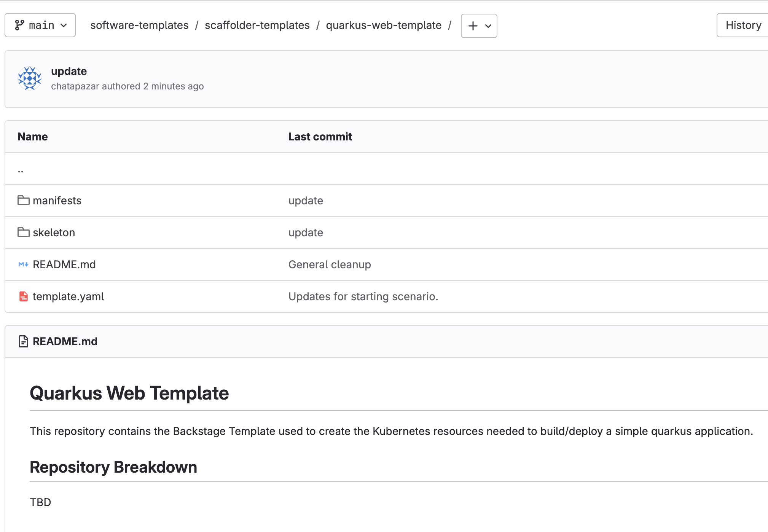Open 'Updates for starting scenario.' commit

click(363, 296)
